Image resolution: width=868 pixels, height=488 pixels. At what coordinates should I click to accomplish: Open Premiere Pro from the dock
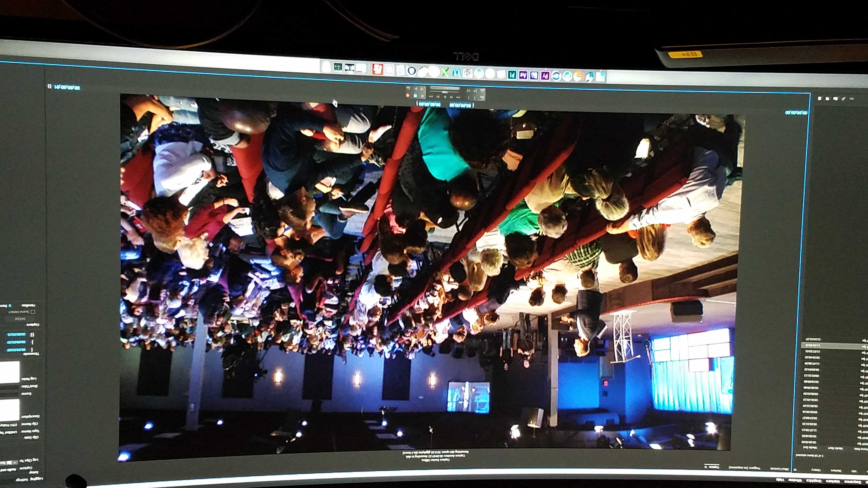click(x=545, y=76)
